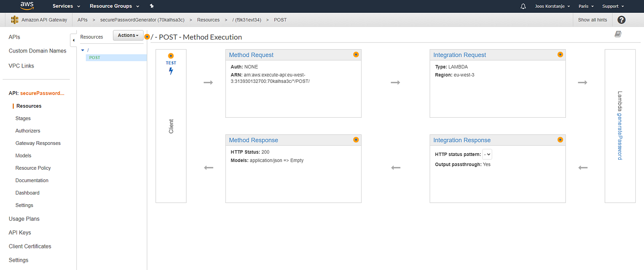This screenshot has width=644, height=270.
Task: Open Models in the API submenu
Action: 23,155
